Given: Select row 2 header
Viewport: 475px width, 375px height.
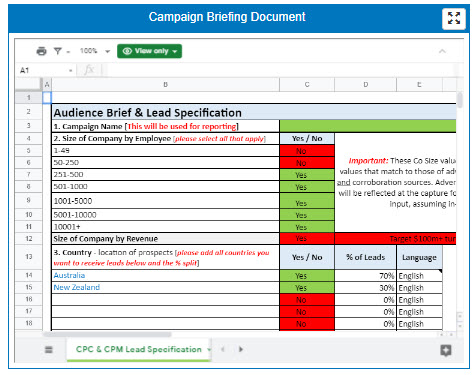Looking at the screenshot, I should click(x=29, y=112).
